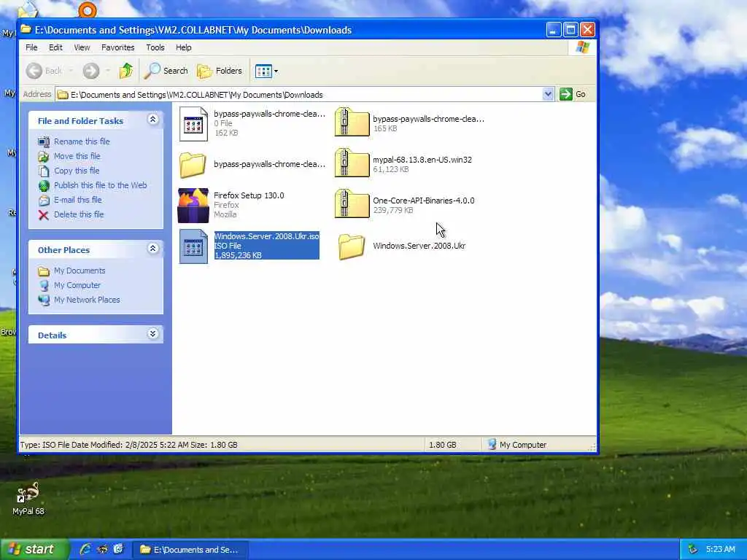Screen dimensions: 747x560
Task: Click the Forward arrow button
Action: [91, 71]
